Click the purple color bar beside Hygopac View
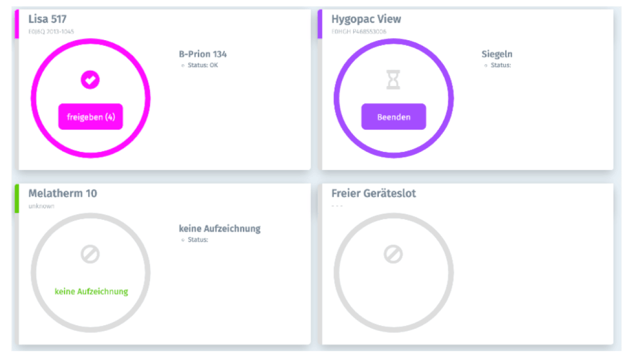The image size is (644, 362). 320,24
